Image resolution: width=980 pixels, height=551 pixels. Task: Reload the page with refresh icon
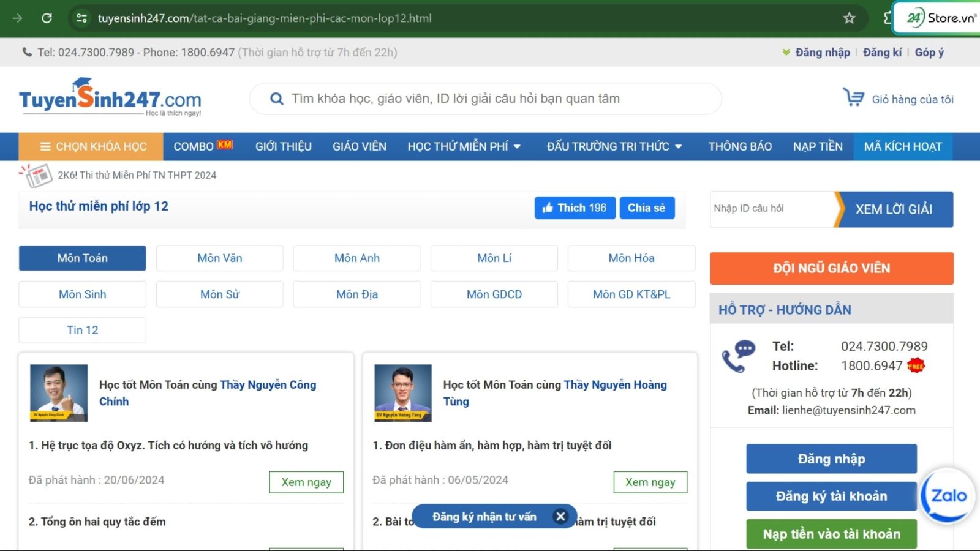pyautogui.click(x=47, y=18)
